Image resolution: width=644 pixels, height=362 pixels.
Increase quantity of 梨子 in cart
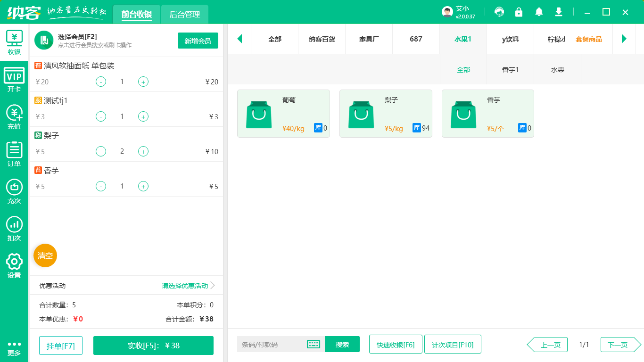pyautogui.click(x=143, y=151)
